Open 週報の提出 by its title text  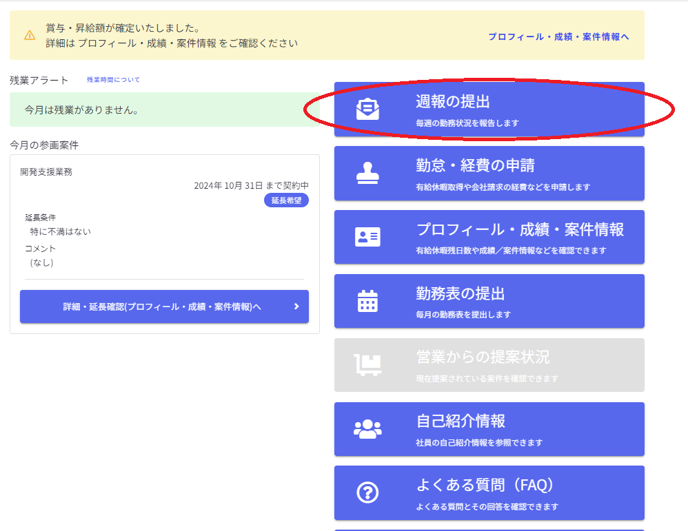point(453,101)
